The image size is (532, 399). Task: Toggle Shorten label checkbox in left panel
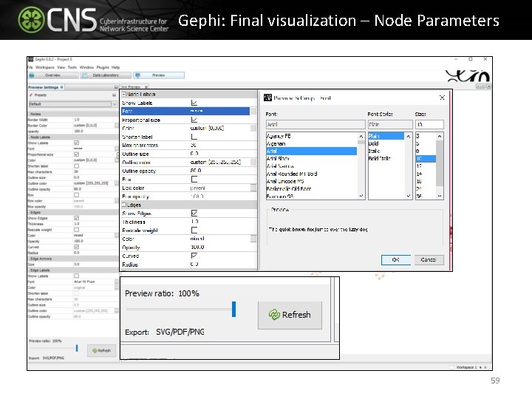77,166
